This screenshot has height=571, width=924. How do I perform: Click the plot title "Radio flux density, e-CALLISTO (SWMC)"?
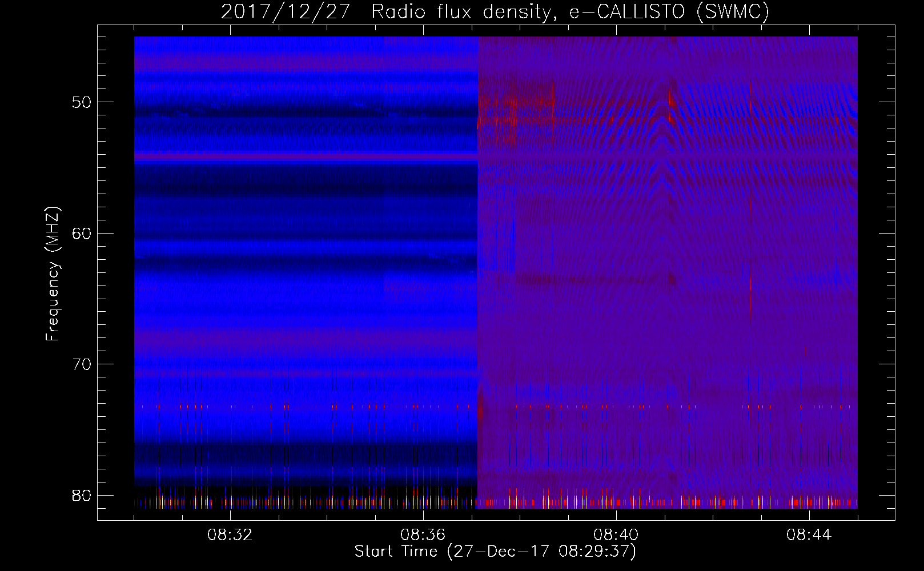click(x=571, y=11)
